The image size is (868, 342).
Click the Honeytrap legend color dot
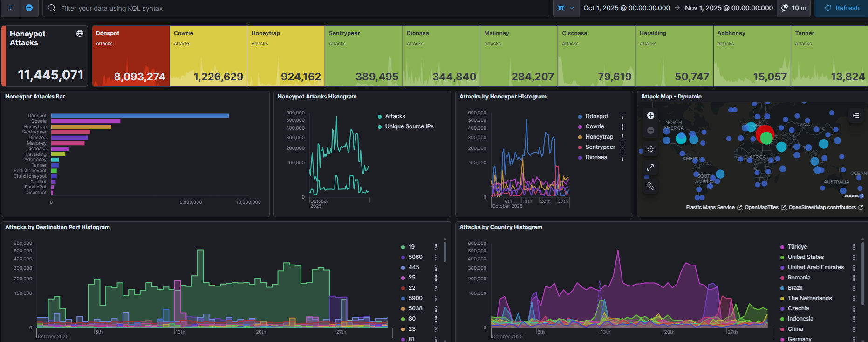(x=580, y=137)
